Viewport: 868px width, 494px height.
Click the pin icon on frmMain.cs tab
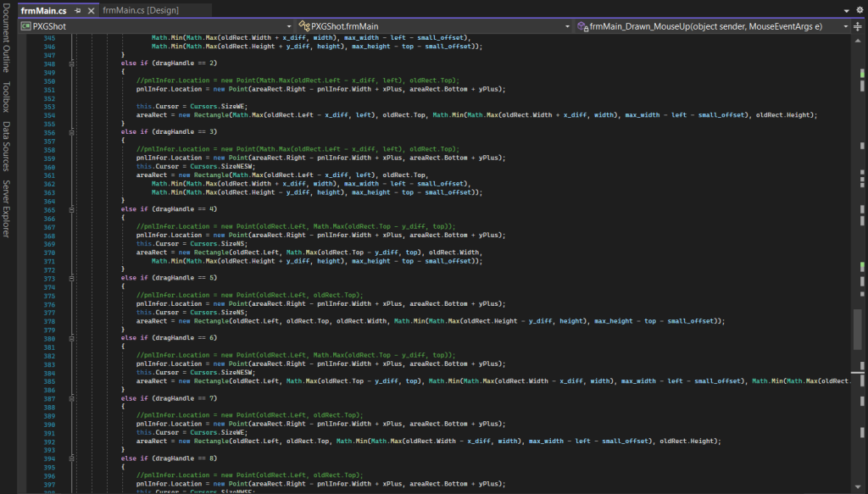click(77, 11)
